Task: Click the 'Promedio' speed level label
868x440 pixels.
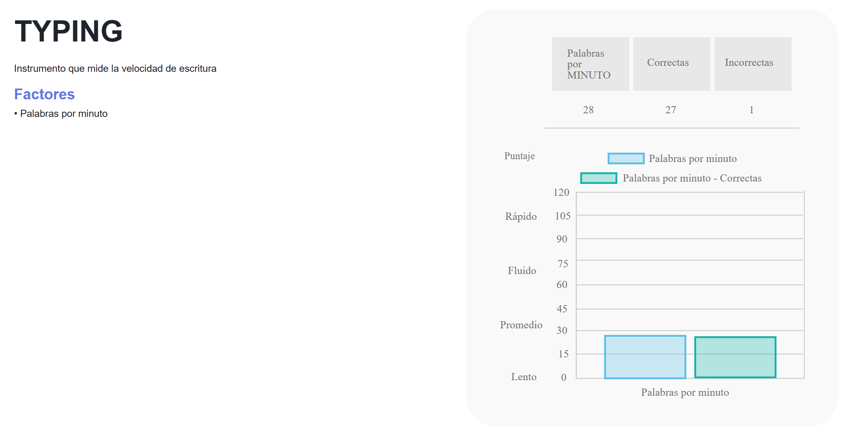Action: click(521, 325)
